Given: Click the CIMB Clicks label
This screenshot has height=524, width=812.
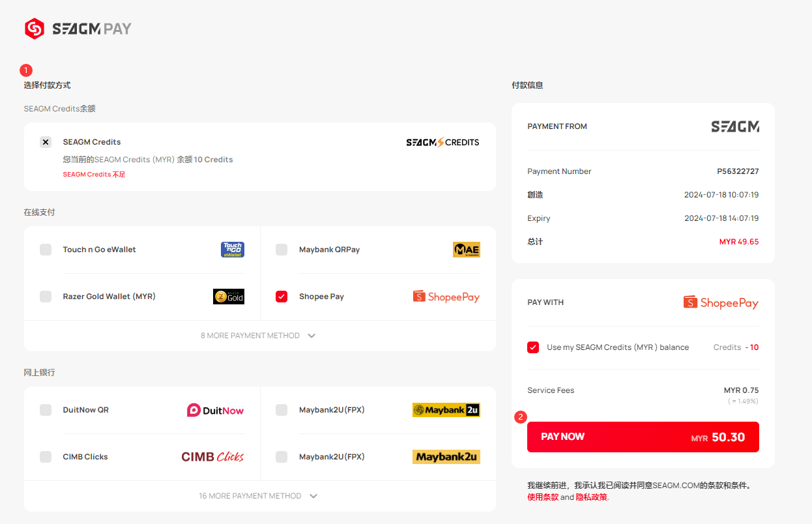Looking at the screenshot, I should pos(85,457).
